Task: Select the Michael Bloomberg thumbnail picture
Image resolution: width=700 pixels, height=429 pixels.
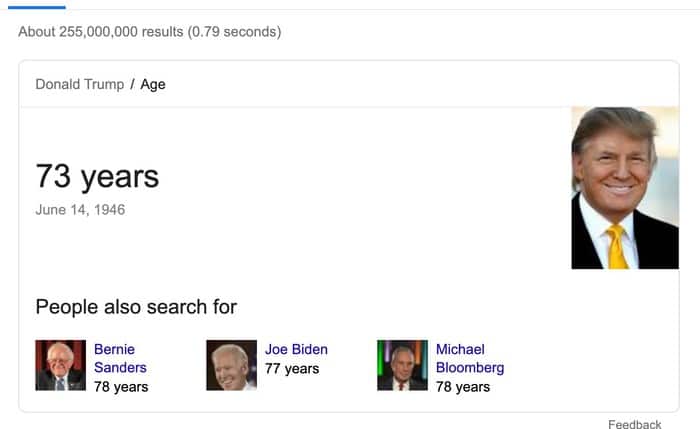Action: click(403, 365)
